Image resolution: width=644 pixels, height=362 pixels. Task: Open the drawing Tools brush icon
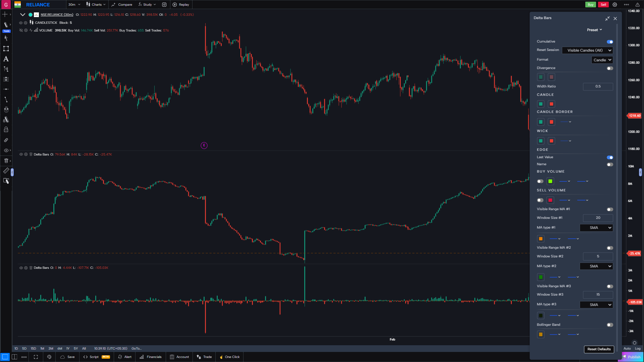(6, 24)
